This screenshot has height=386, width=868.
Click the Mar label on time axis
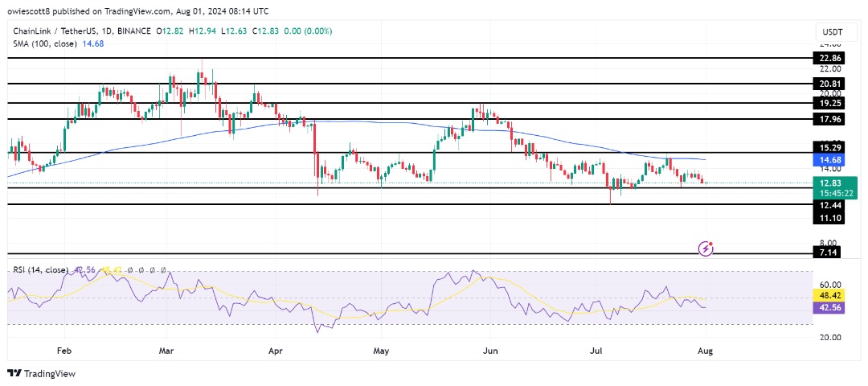tap(166, 351)
